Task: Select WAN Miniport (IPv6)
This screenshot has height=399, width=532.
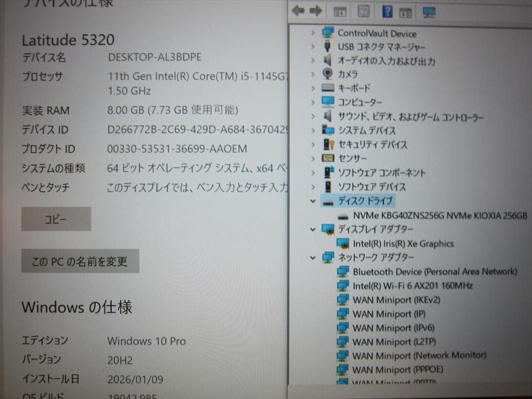Action: (x=394, y=328)
